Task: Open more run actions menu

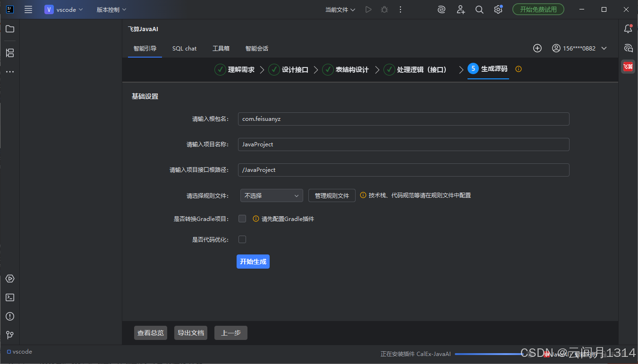Action: [400, 9]
